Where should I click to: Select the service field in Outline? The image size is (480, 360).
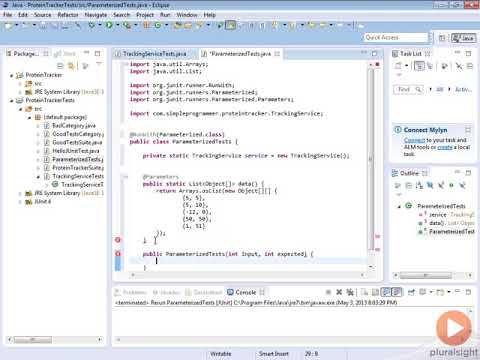pos(438,215)
